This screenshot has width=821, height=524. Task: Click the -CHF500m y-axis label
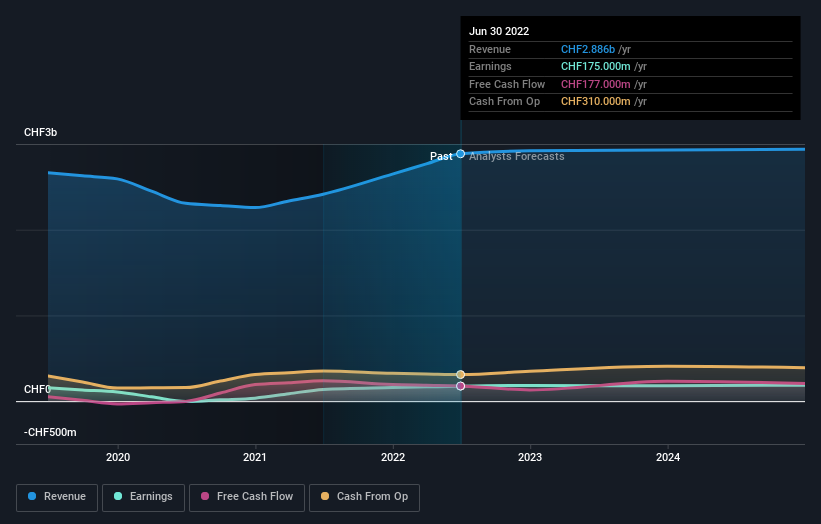50,432
